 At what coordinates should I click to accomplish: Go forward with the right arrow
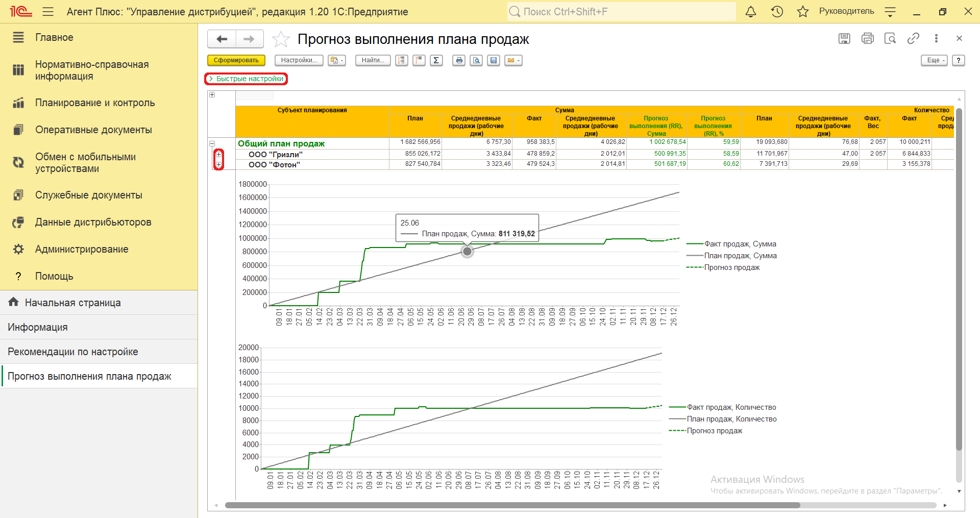(x=249, y=39)
